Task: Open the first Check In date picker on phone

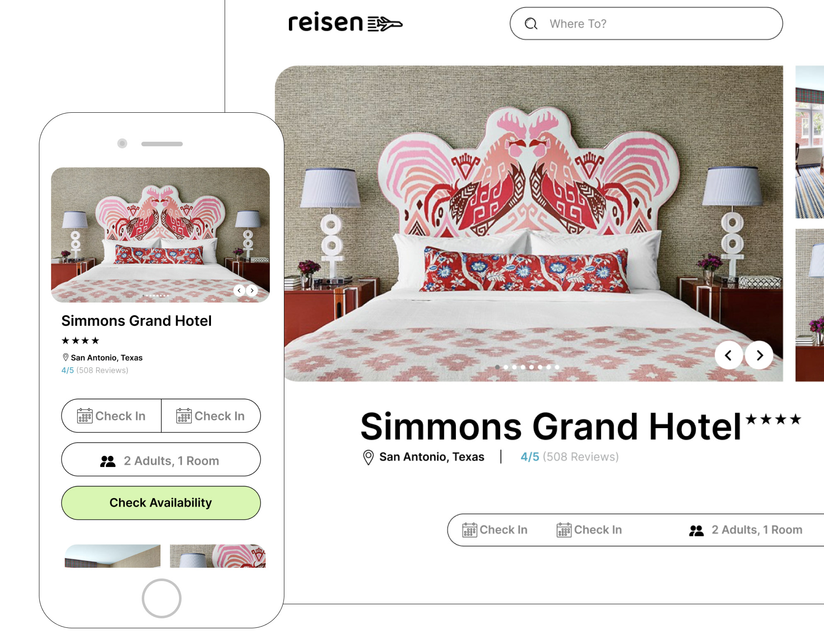Action: coord(111,416)
